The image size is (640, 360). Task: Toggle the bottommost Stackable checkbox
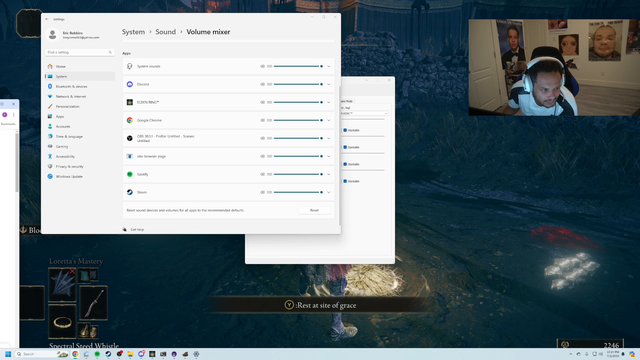345,181
